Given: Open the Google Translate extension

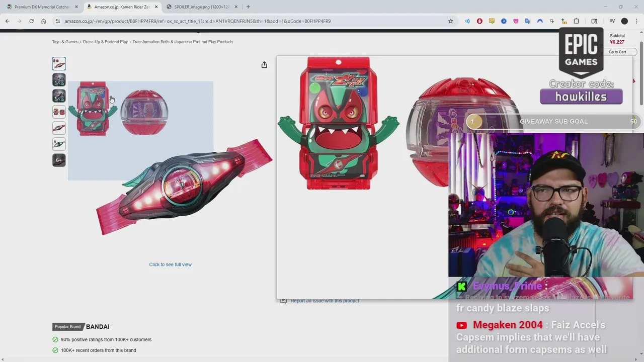Looking at the screenshot, I should 528,21.
